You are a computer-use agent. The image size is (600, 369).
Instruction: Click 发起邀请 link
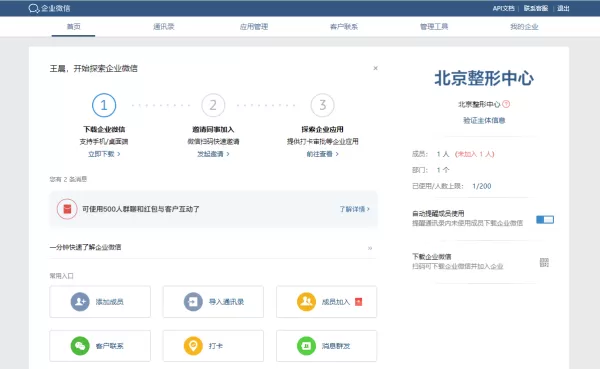pos(213,154)
